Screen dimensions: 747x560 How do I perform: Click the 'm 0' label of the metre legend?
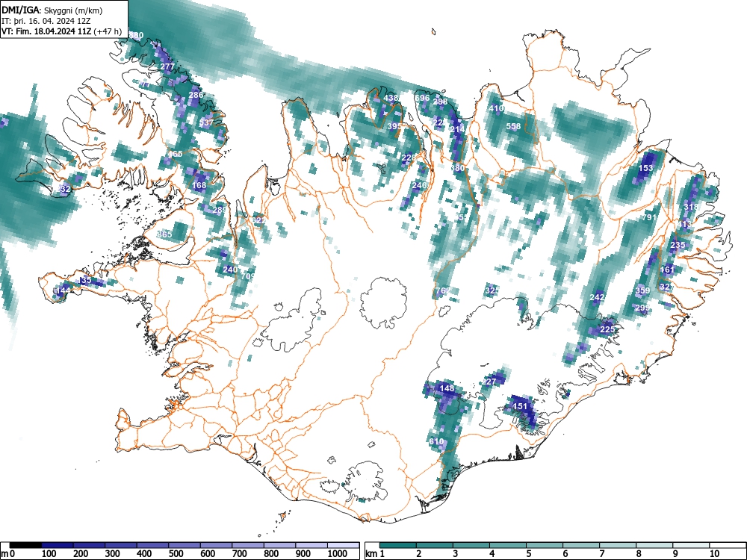pyautogui.click(x=7, y=554)
